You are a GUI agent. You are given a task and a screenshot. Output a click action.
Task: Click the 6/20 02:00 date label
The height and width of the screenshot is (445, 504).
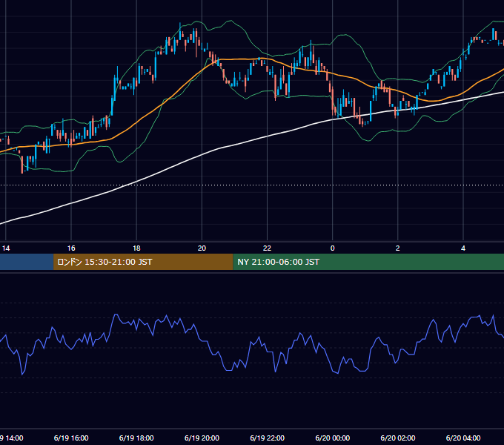coord(398,438)
